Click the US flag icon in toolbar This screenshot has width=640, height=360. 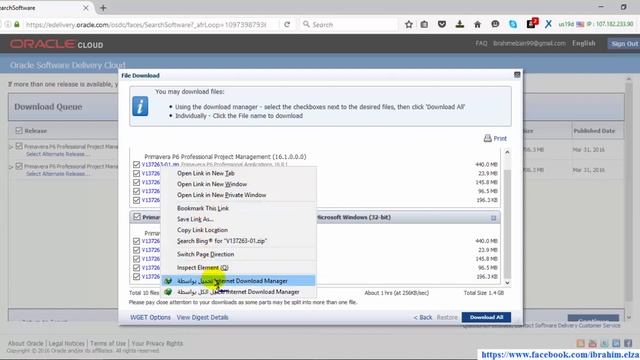point(580,24)
